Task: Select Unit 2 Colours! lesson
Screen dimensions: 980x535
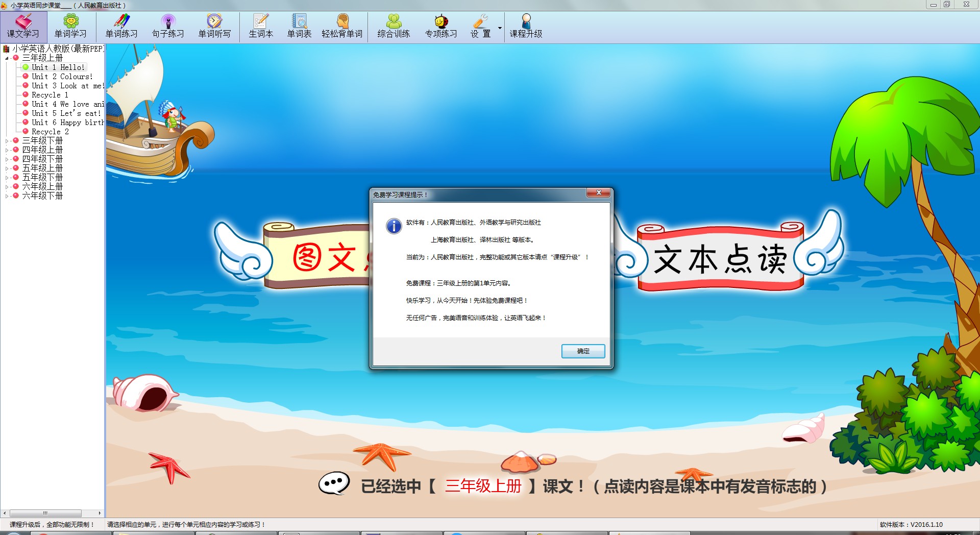Action: click(62, 77)
